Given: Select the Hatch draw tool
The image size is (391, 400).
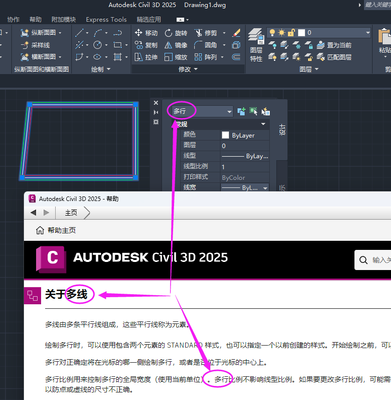Looking at the screenshot, I should 117,57.
